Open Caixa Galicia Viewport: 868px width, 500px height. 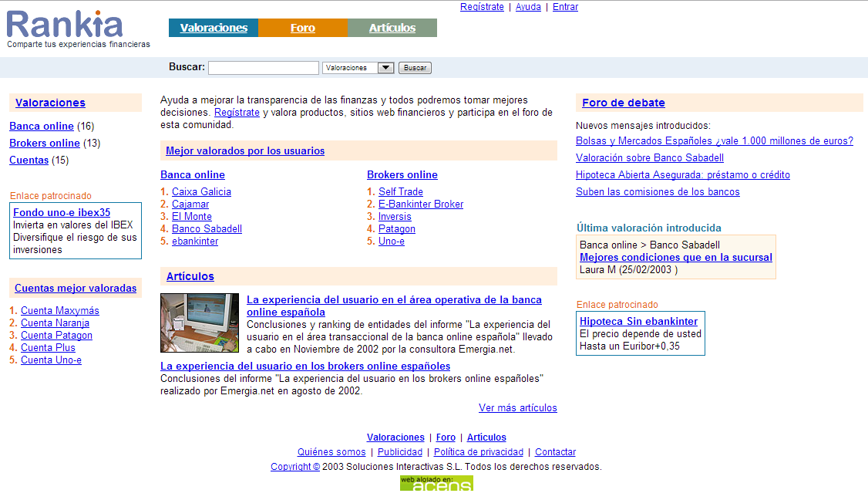[201, 192]
